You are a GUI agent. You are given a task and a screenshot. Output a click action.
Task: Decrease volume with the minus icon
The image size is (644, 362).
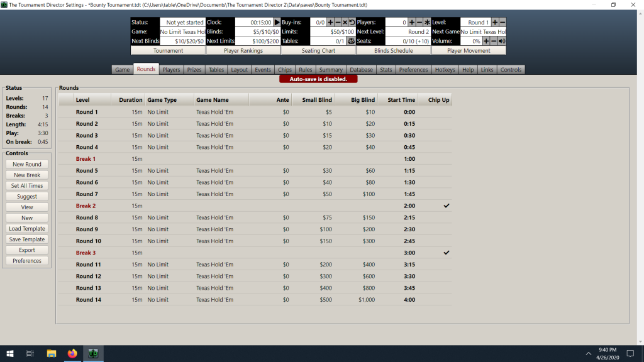pos(494,41)
